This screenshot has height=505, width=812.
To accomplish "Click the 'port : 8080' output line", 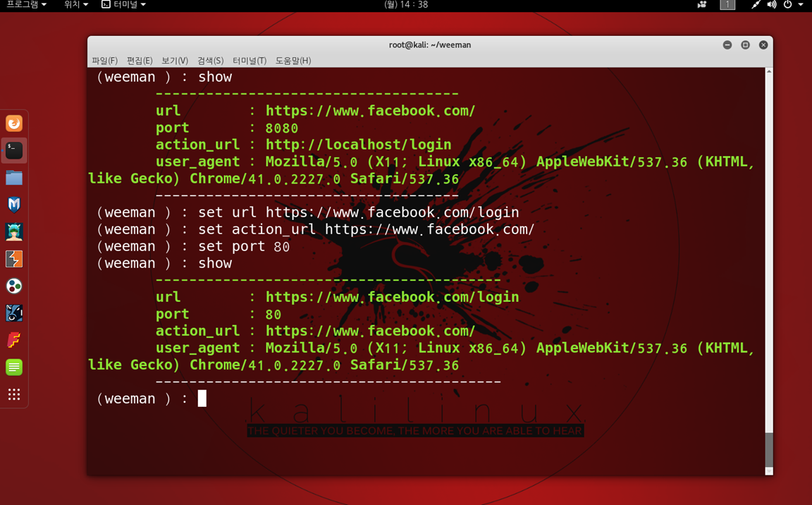I will click(x=227, y=128).
